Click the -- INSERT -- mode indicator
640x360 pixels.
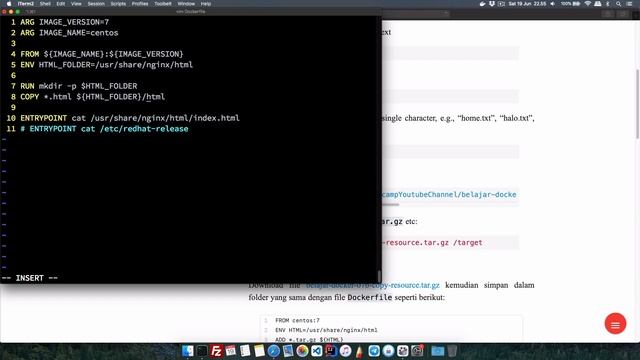coord(30,278)
